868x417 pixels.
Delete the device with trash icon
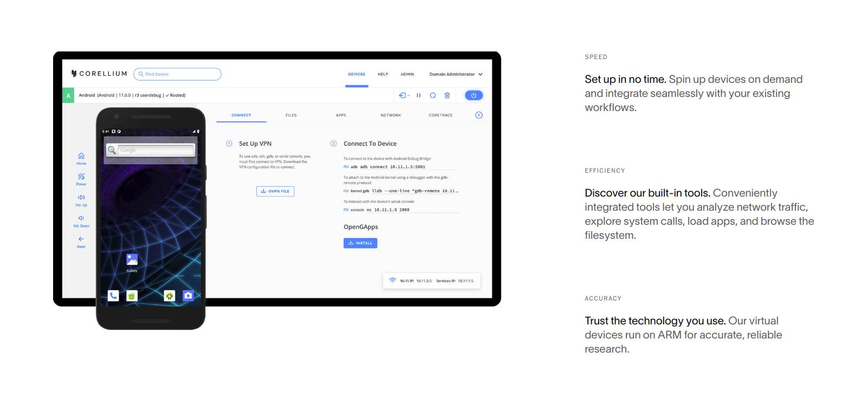click(x=447, y=95)
